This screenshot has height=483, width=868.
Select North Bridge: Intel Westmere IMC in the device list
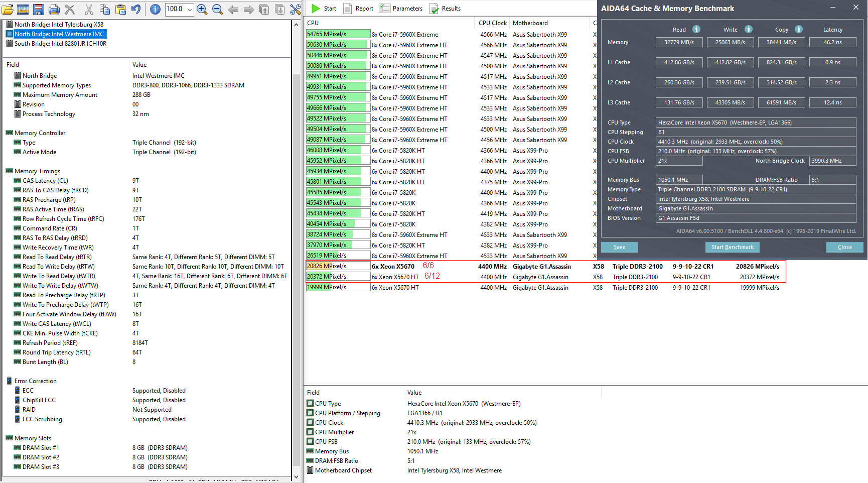[x=56, y=34]
